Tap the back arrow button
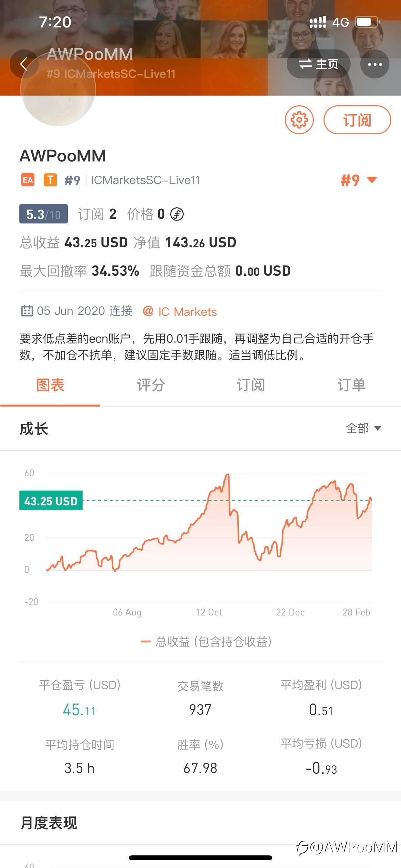The height and width of the screenshot is (868, 401). (x=24, y=64)
